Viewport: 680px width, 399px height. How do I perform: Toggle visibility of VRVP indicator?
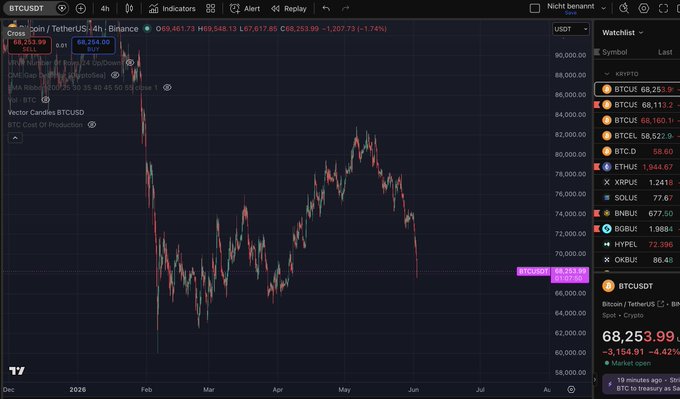[x=130, y=63]
